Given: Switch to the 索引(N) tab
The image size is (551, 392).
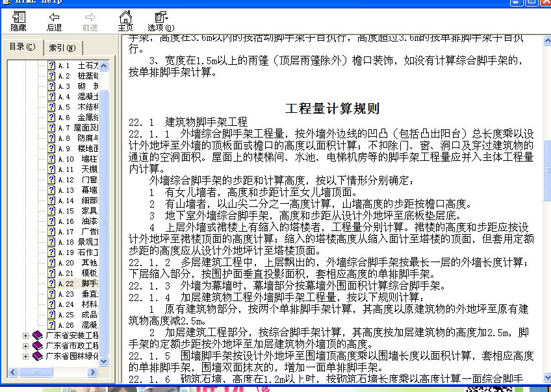Looking at the screenshot, I should coord(62,48).
